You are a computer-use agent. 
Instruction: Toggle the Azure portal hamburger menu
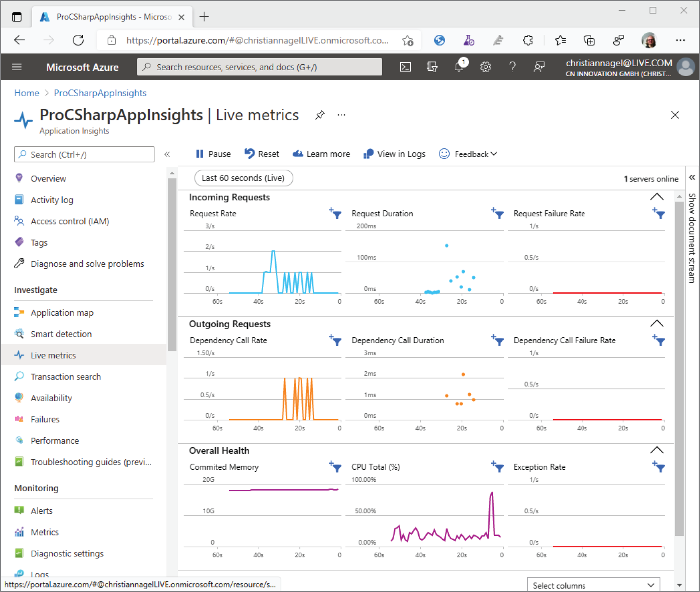tap(16, 67)
